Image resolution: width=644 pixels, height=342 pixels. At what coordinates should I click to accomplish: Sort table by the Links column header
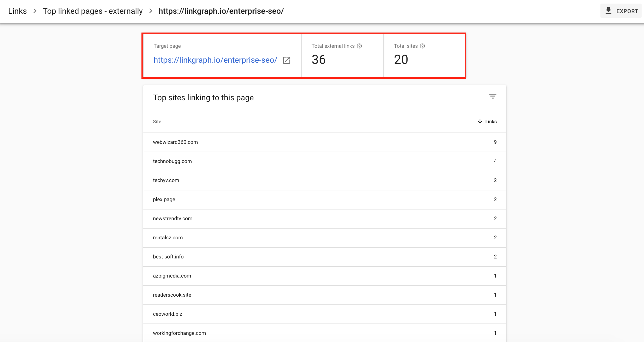[x=491, y=121]
